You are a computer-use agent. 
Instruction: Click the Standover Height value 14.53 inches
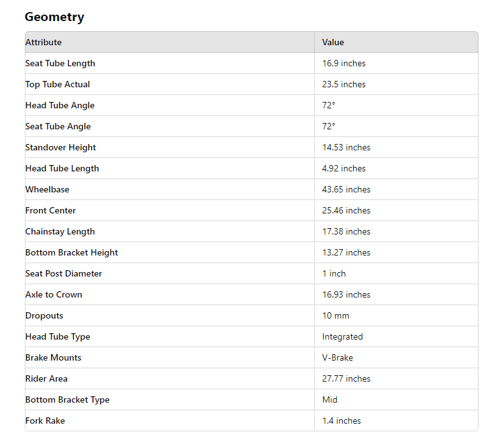pos(346,148)
